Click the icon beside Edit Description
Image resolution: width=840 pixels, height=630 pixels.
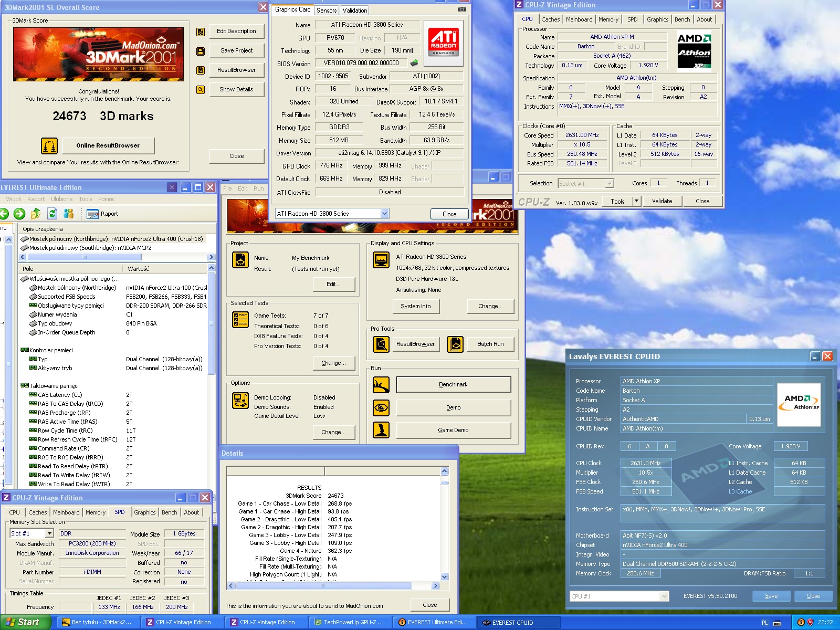[x=200, y=31]
